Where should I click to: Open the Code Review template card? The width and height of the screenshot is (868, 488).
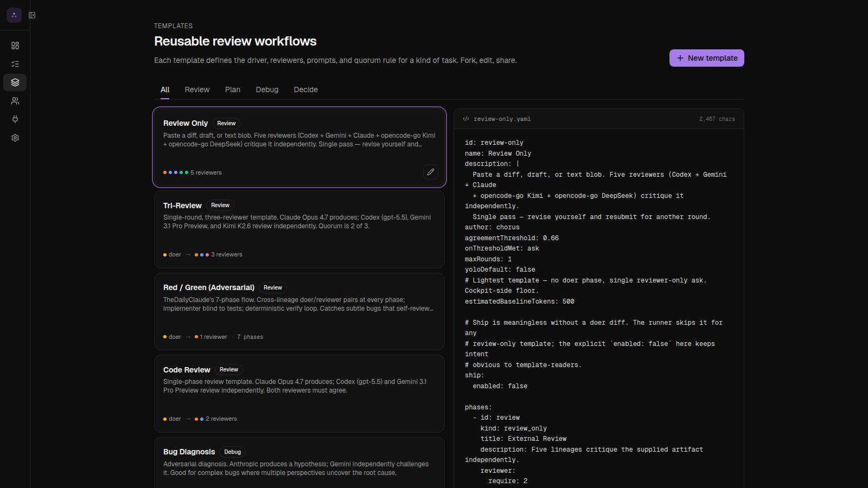tap(299, 394)
